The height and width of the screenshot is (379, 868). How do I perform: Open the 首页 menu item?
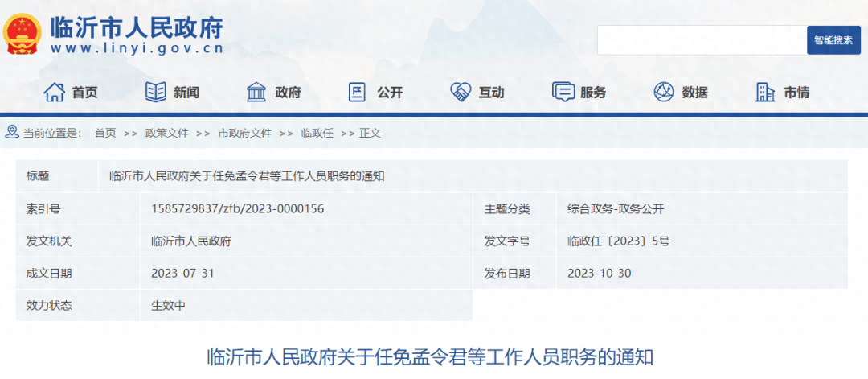click(84, 93)
